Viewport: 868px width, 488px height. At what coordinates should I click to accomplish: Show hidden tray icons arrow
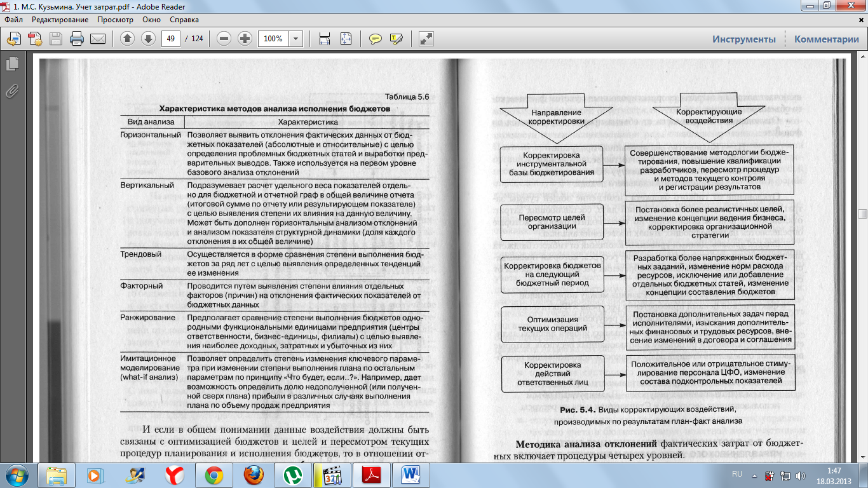pos(756,475)
